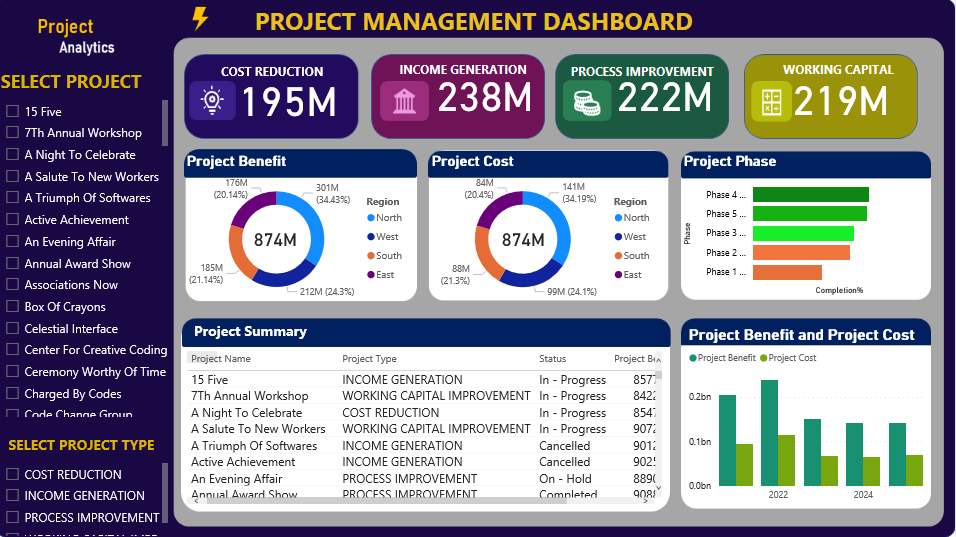Sort table by Project Type column header

click(x=369, y=358)
